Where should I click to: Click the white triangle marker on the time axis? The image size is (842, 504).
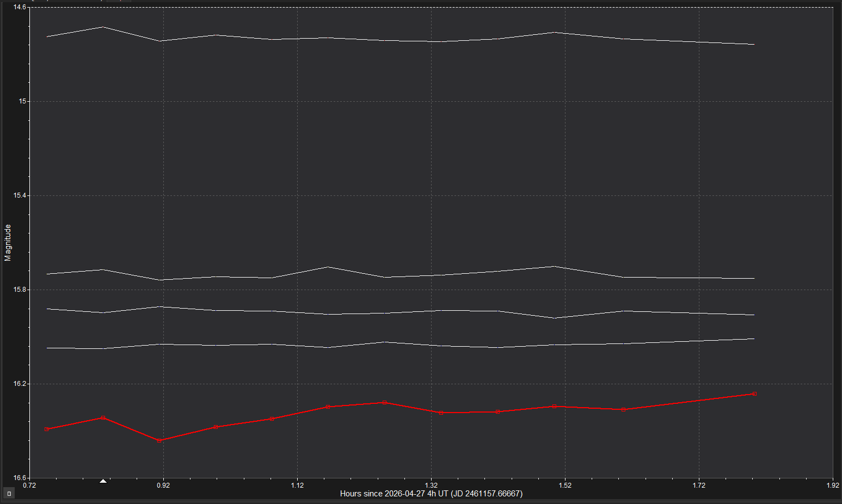103,481
